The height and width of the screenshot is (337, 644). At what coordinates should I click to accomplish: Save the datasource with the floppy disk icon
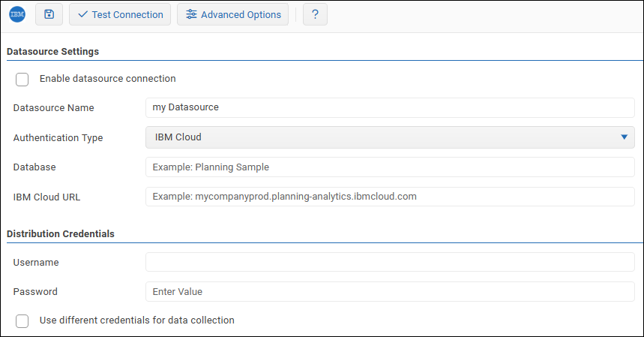49,14
